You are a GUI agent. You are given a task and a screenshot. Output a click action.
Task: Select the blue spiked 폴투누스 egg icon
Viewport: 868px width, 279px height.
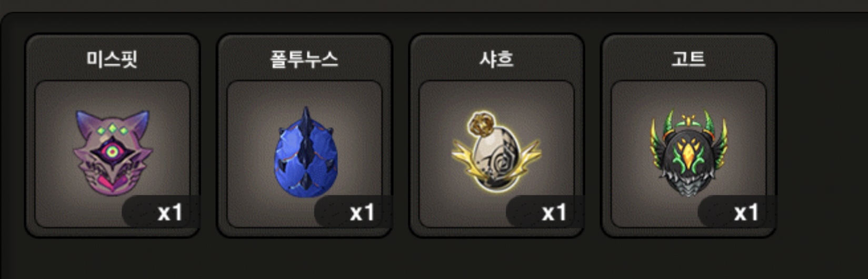click(x=305, y=152)
